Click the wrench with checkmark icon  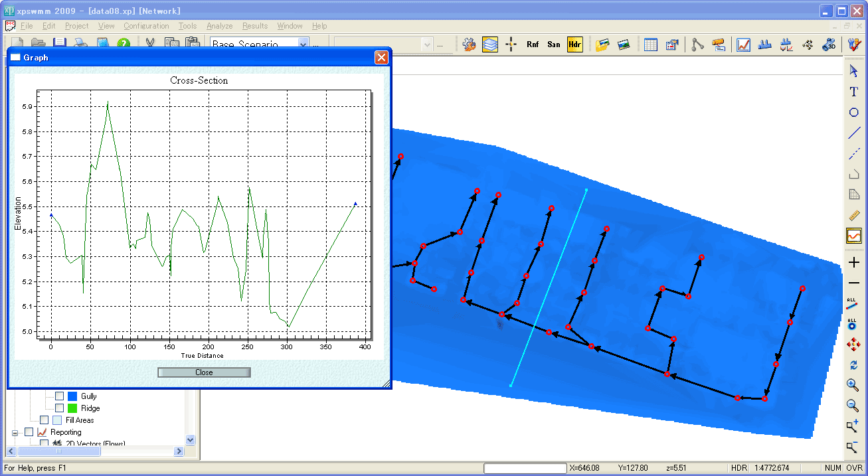point(854,44)
